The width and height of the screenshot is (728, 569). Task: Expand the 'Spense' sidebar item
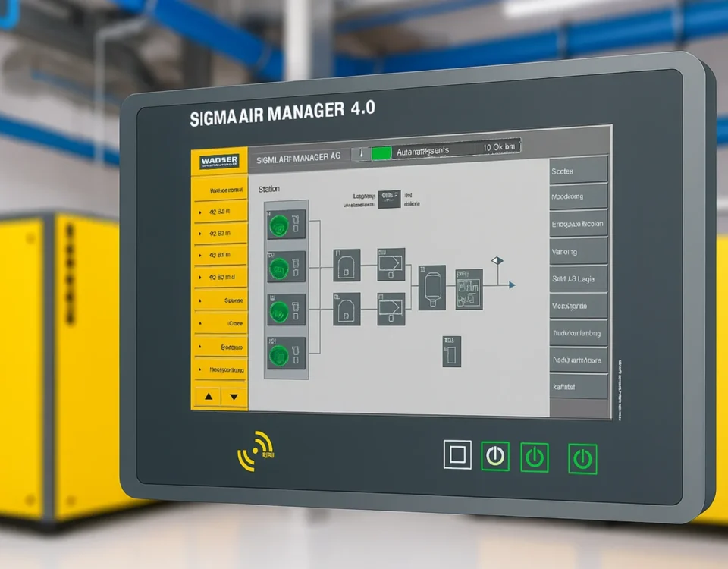coord(221,300)
